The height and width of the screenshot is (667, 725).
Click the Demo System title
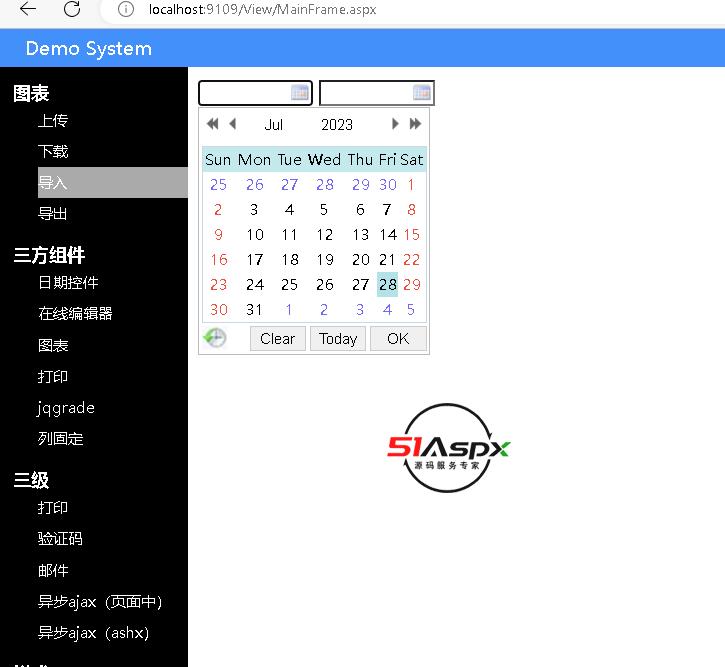pyautogui.click(x=89, y=49)
